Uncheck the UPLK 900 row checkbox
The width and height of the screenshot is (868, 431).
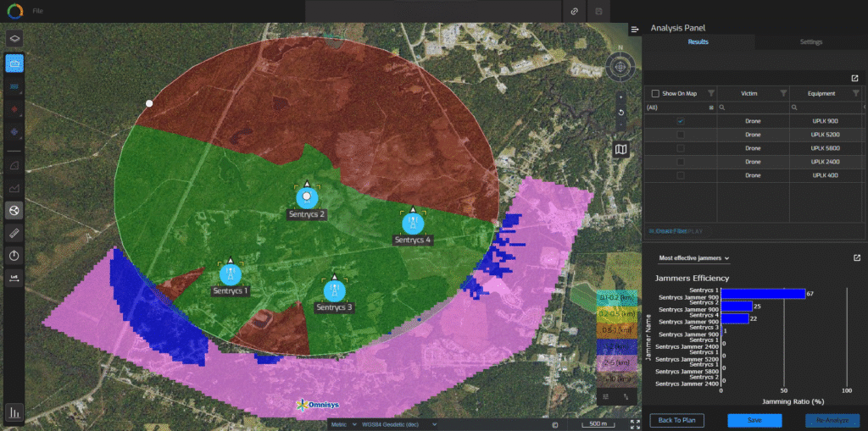[x=681, y=121]
